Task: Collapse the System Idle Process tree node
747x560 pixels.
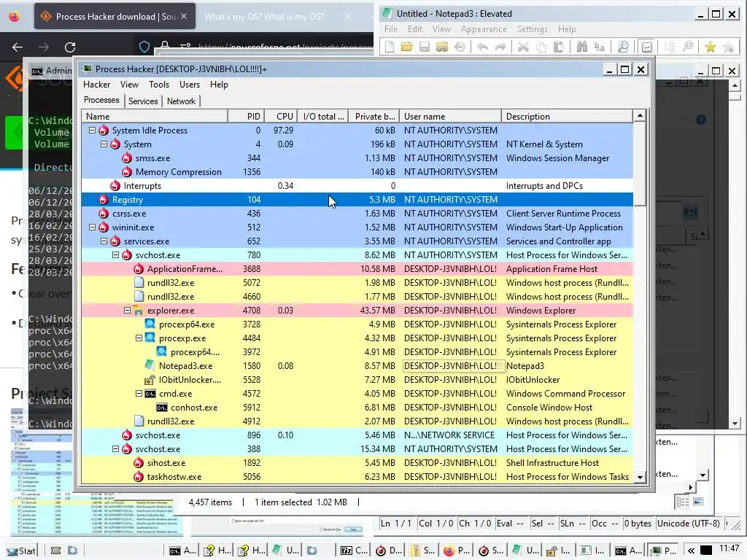Action: [x=93, y=130]
